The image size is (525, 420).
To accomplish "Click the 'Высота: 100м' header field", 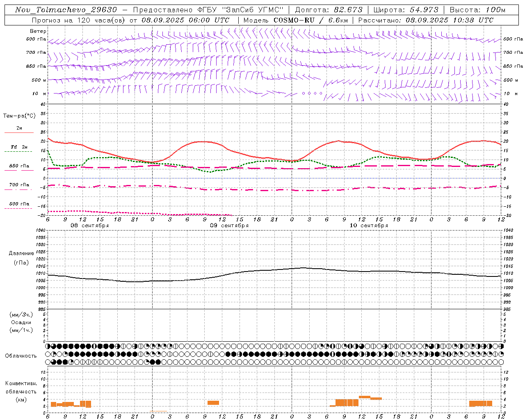I will (x=477, y=10).
